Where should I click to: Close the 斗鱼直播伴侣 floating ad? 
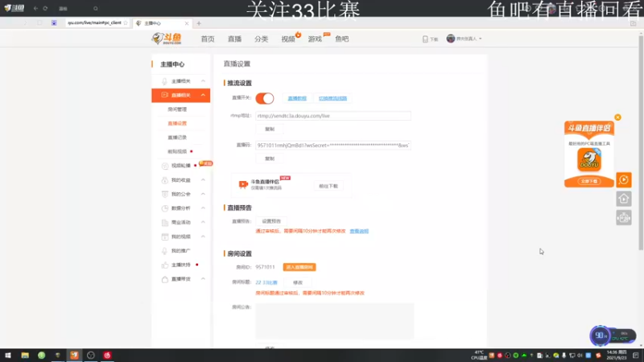[x=617, y=117]
